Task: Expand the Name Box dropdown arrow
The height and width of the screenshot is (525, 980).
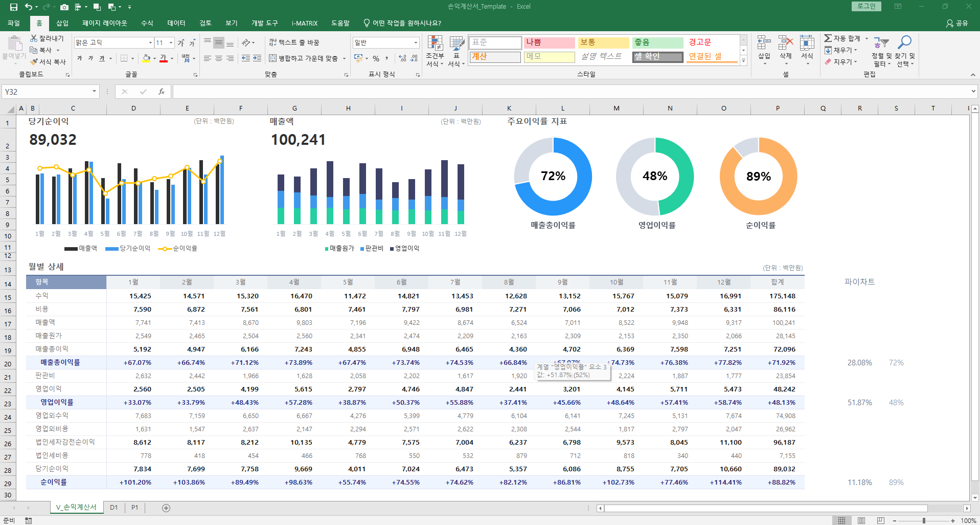Action: (x=95, y=92)
